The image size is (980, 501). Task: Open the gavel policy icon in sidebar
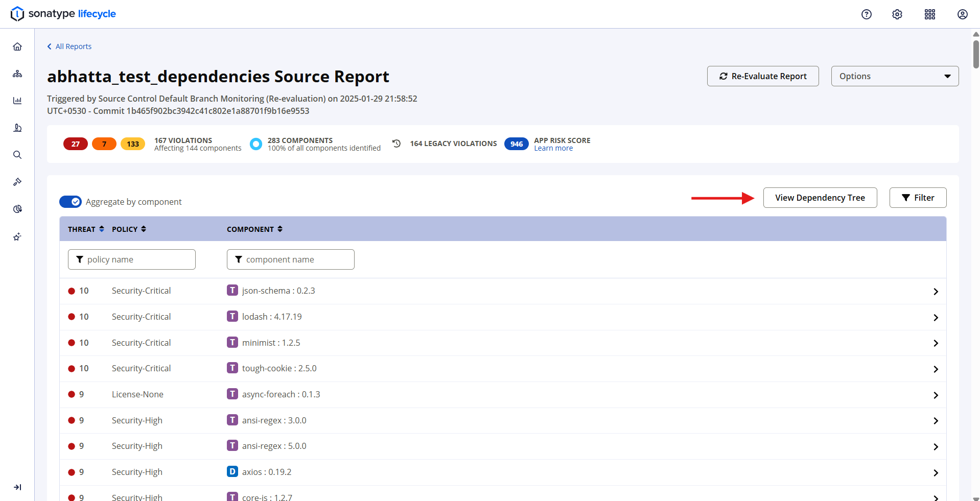[x=17, y=182]
